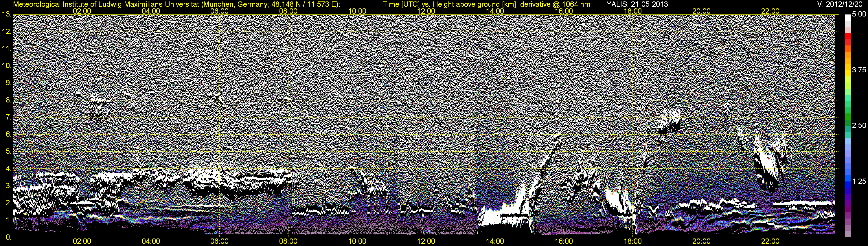868x246 pixels.
Task: Click the 2. height axis label
Action: click(8, 203)
